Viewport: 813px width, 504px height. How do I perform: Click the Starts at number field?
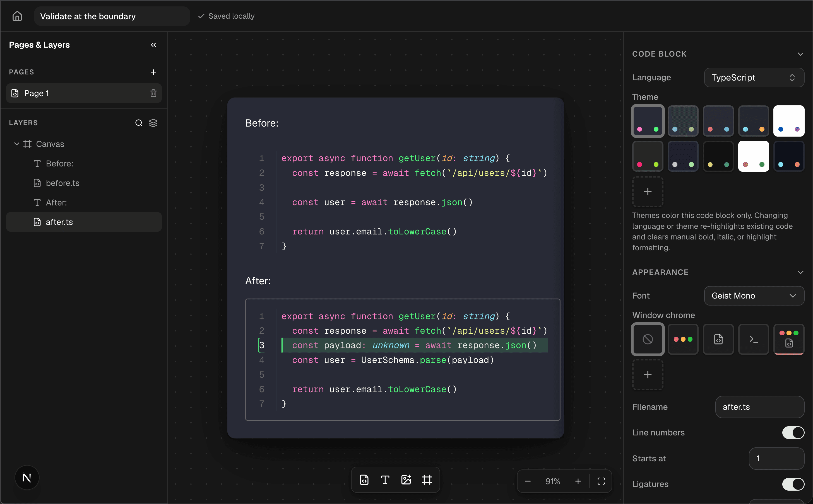[776, 458]
